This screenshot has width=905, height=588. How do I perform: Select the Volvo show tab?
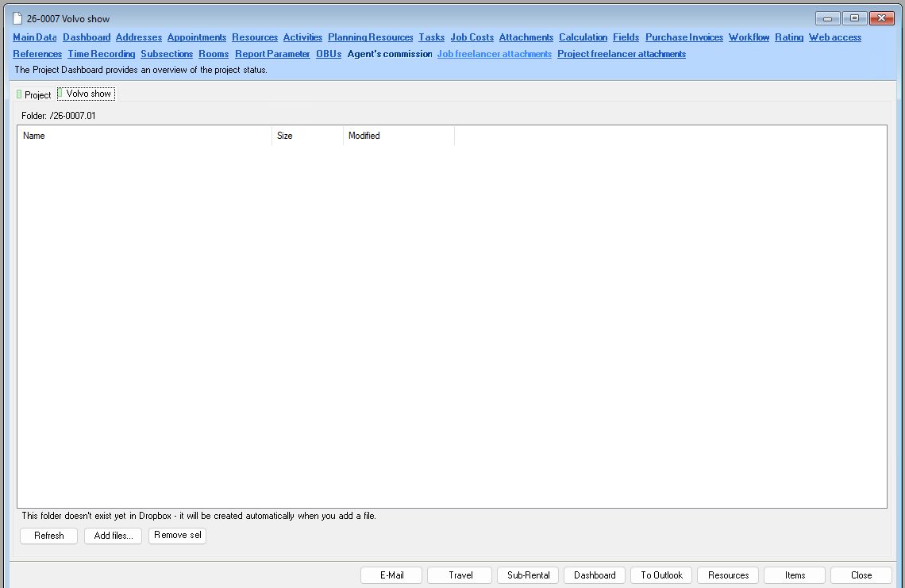point(87,94)
